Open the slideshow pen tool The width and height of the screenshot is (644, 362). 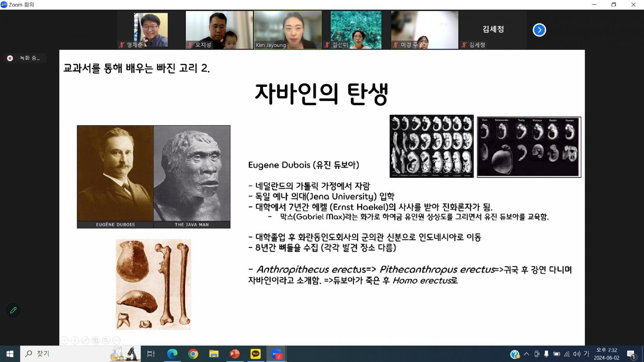(x=85, y=340)
